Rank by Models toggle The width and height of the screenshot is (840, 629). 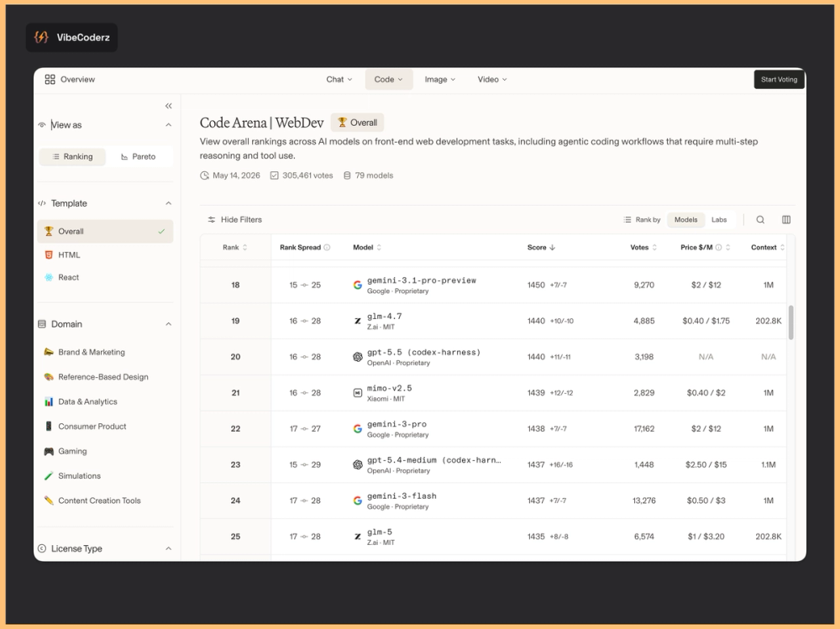[x=685, y=220]
